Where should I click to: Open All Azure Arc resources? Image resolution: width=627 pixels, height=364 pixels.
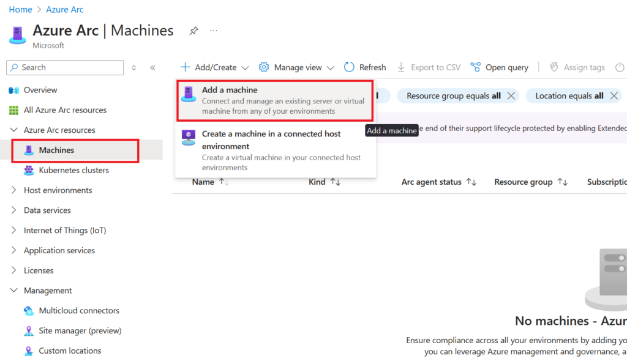click(x=65, y=110)
